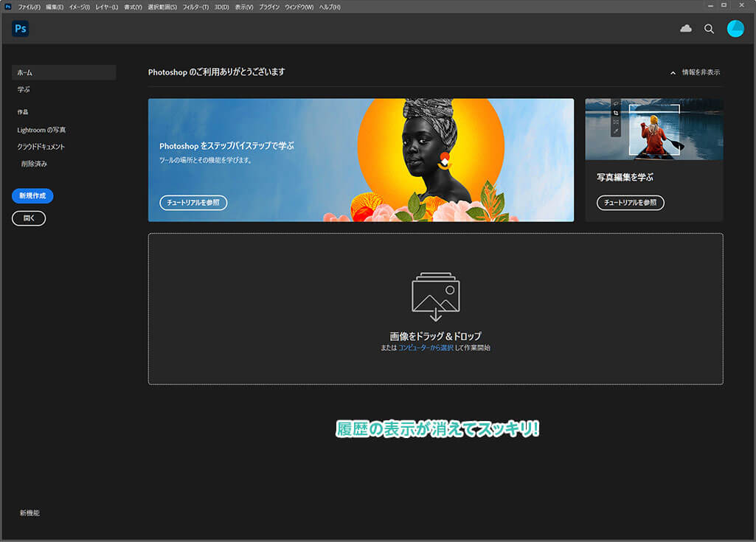Open the 書式(Y) menu
Screen dimensions: 756x542
pyautogui.click(x=133, y=7)
